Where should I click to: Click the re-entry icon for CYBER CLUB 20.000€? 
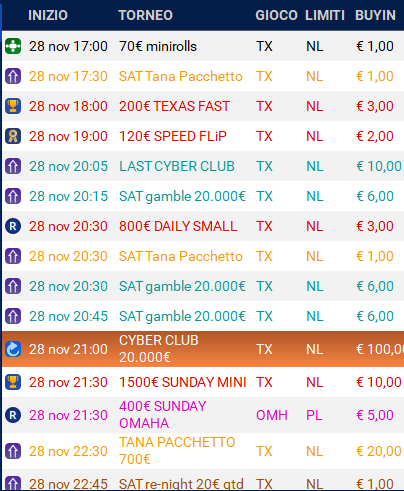tap(13, 349)
